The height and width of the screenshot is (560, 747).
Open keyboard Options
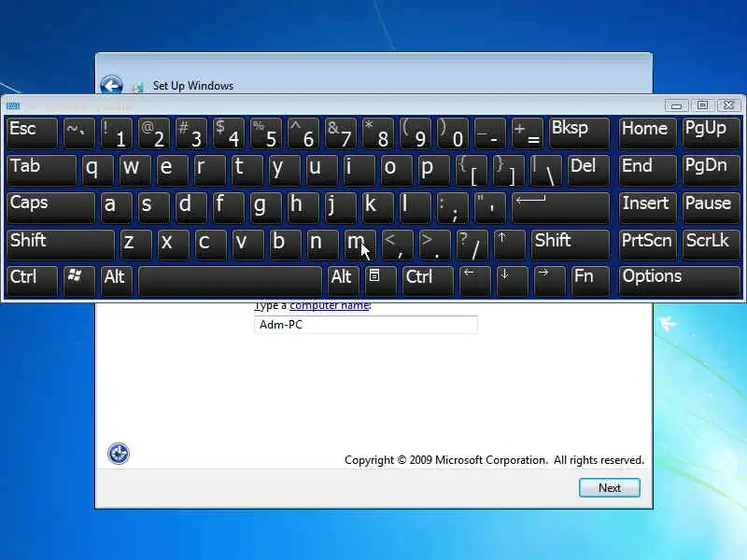click(x=680, y=281)
